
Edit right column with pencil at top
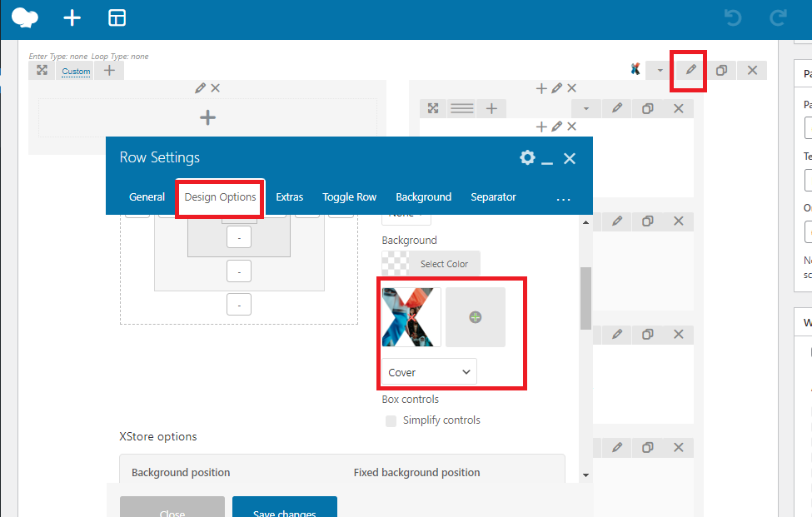tap(556, 88)
